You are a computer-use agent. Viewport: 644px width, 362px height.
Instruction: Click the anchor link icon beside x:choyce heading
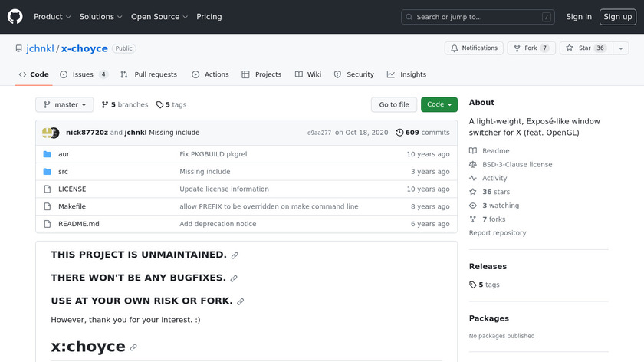133,347
